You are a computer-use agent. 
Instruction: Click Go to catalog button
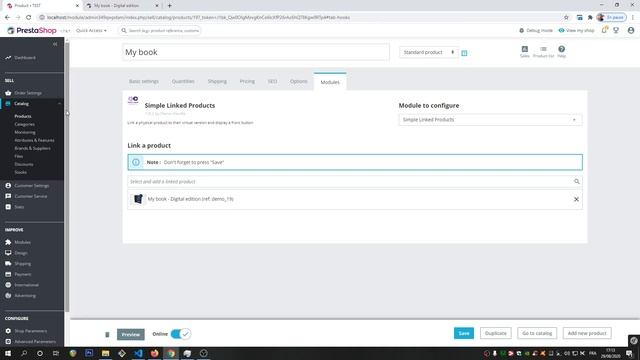537,333
